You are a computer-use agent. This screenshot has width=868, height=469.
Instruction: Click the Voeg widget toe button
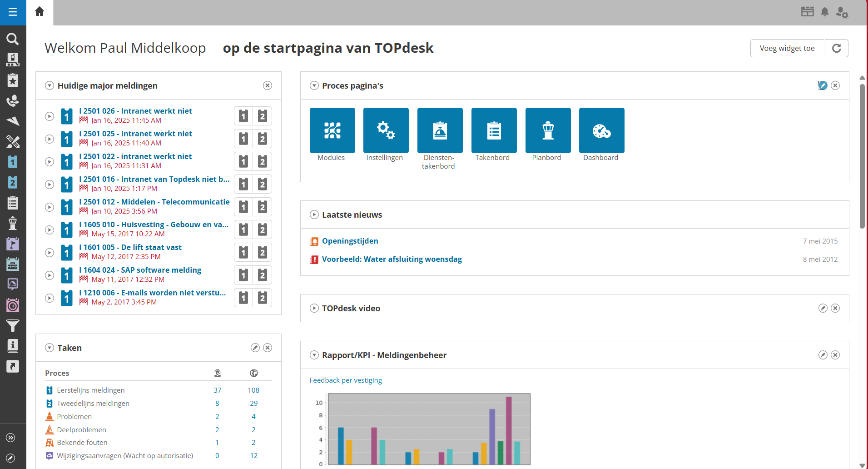787,48
